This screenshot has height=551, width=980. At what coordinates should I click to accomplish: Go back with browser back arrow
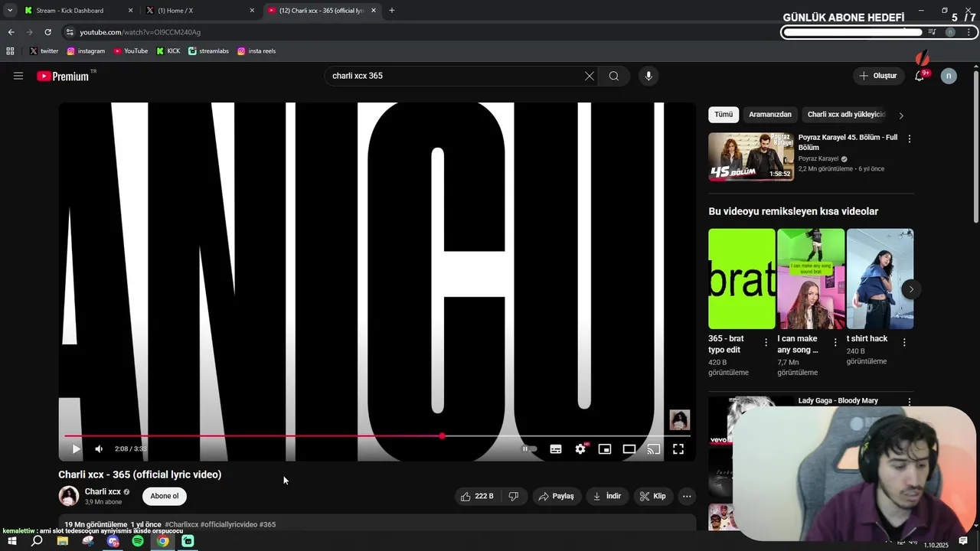point(11,32)
